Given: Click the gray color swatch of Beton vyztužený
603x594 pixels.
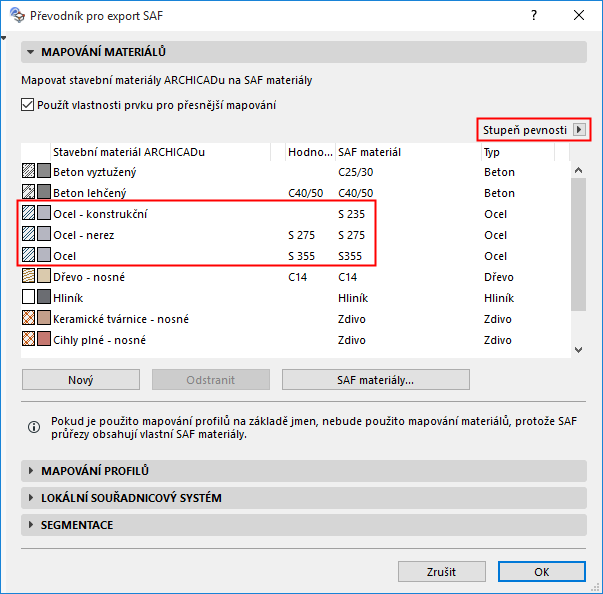Looking at the screenshot, I should coord(44,171).
